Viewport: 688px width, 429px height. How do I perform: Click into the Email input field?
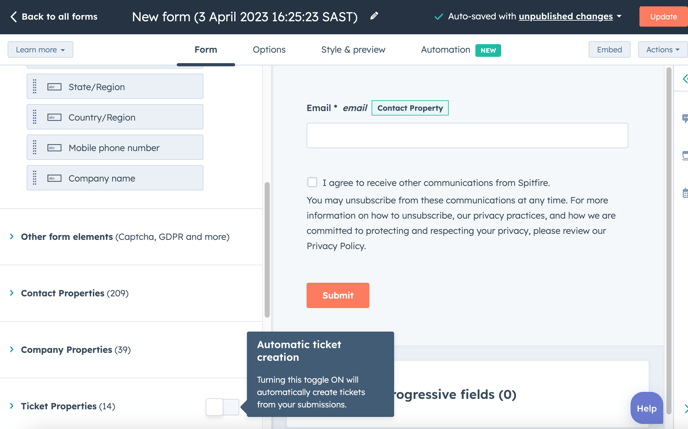pyautogui.click(x=467, y=135)
